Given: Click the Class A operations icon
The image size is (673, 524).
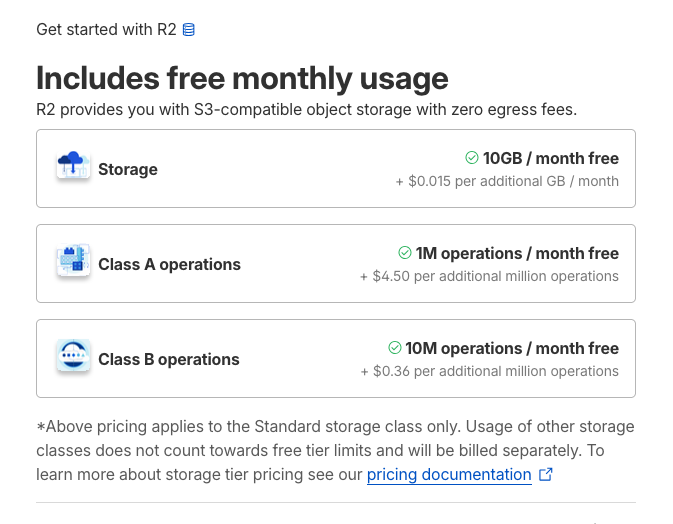Looking at the screenshot, I should [74, 262].
